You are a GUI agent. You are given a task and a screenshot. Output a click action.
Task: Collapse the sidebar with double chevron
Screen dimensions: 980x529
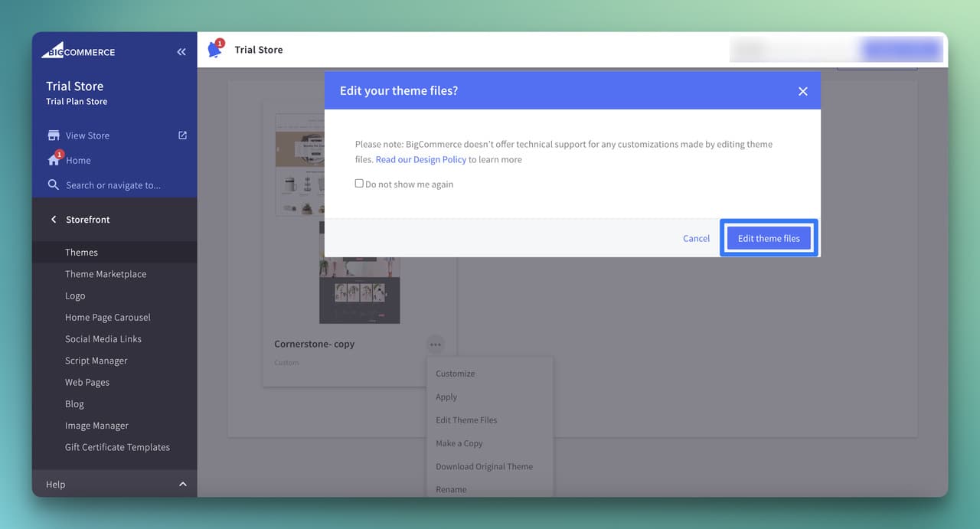(x=181, y=52)
